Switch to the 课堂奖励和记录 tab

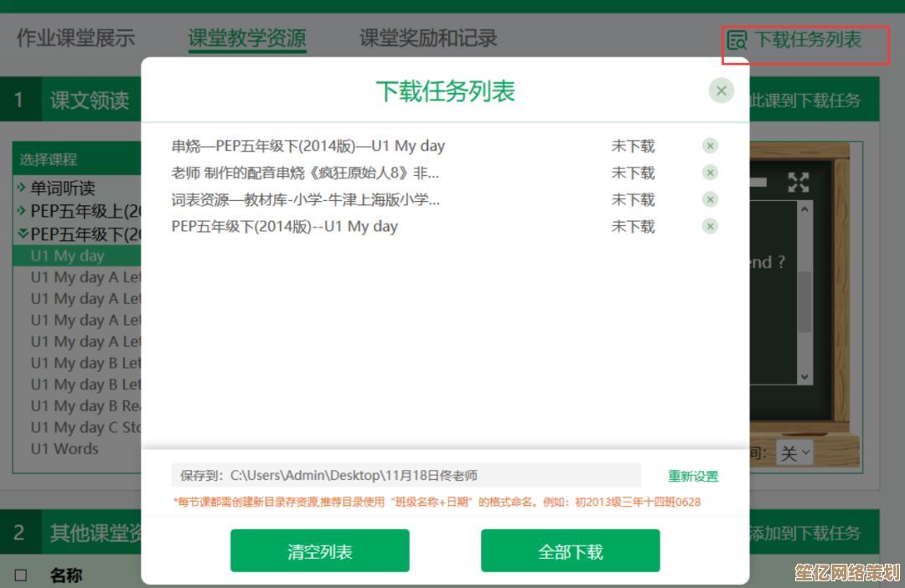pyautogui.click(x=428, y=38)
